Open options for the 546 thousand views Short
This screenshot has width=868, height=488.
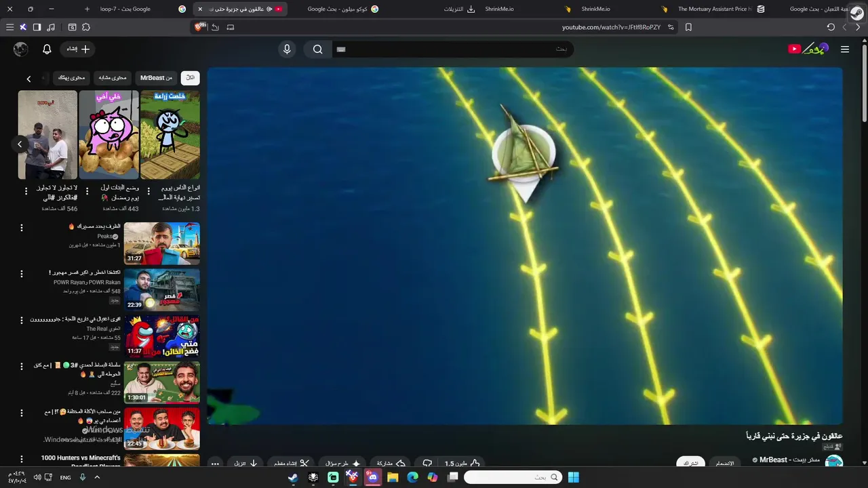coord(26,192)
